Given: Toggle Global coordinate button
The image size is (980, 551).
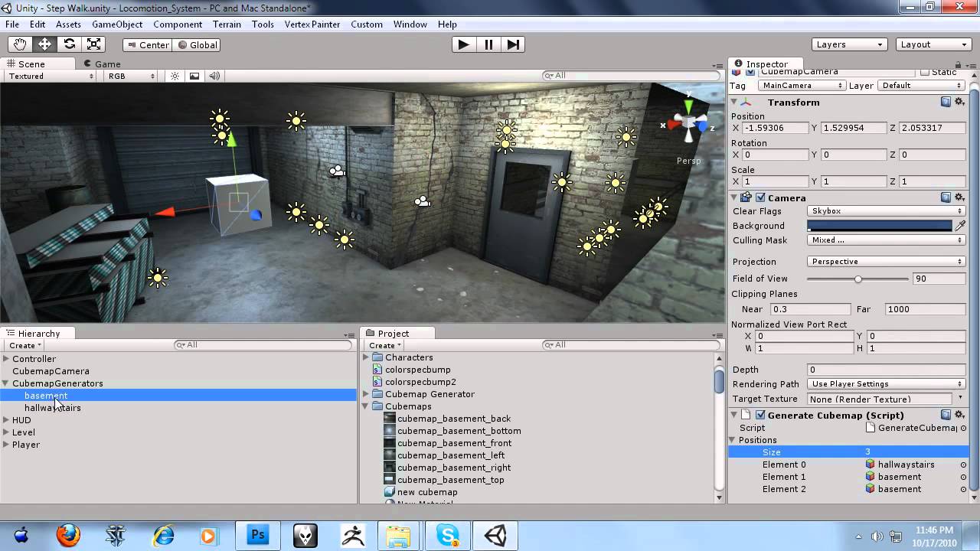Looking at the screenshot, I should point(198,44).
